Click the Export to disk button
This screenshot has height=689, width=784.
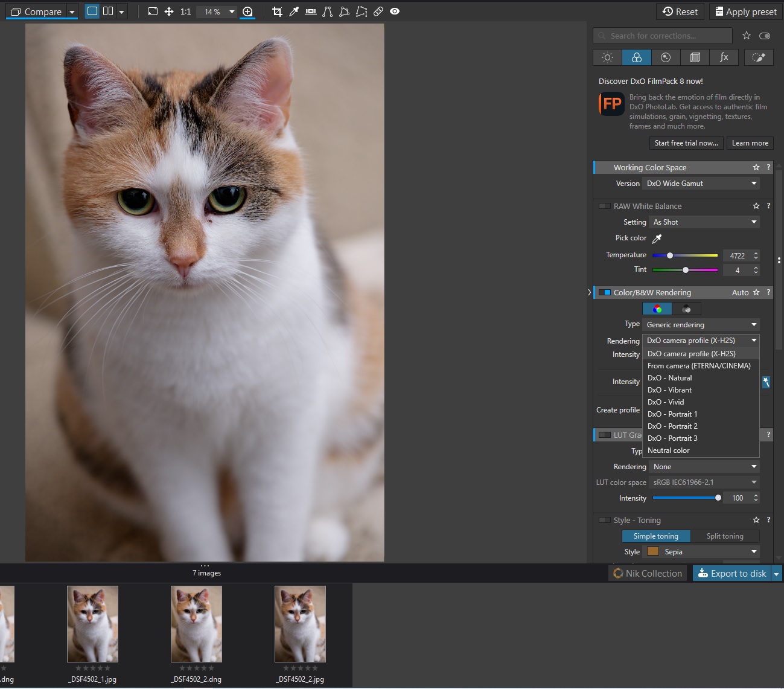[x=731, y=574]
